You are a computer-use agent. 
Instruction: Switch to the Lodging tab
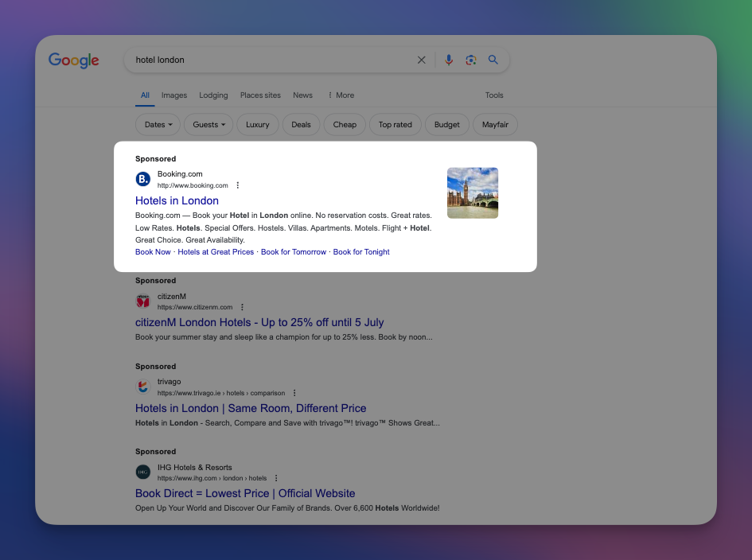click(x=213, y=95)
